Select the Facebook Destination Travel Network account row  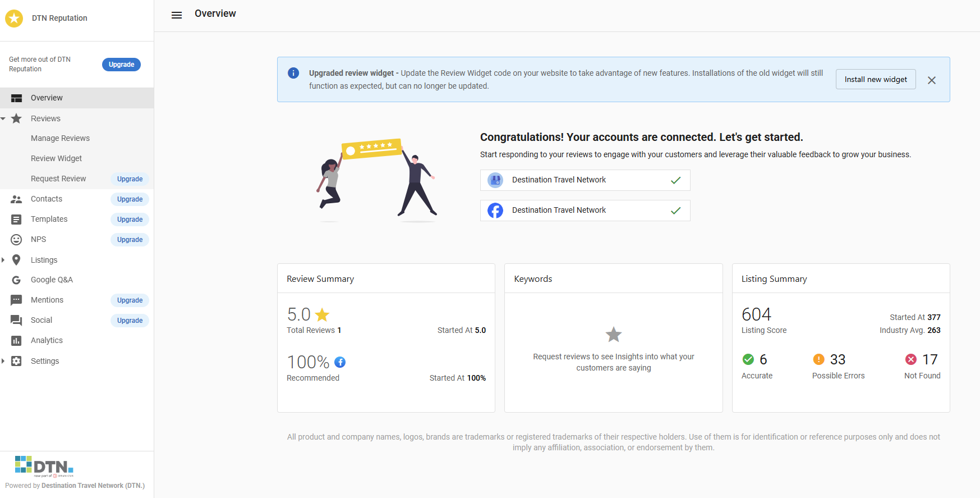pyautogui.click(x=585, y=211)
